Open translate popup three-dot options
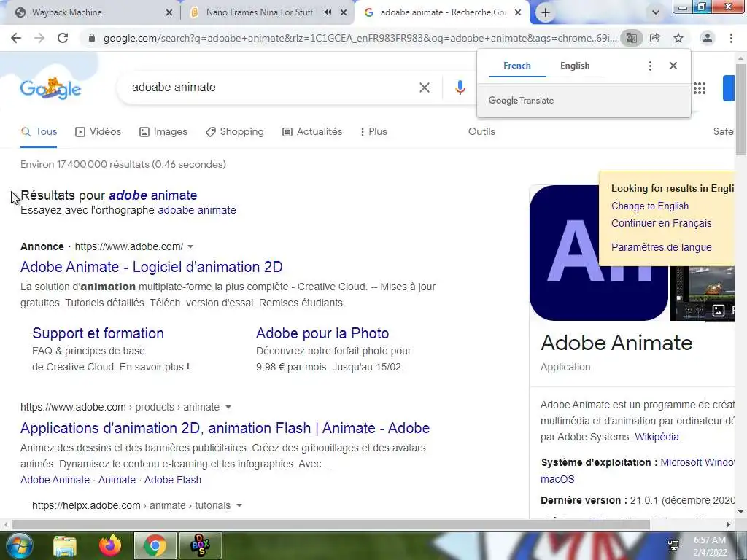The image size is (747, 560). pos(650,66)
